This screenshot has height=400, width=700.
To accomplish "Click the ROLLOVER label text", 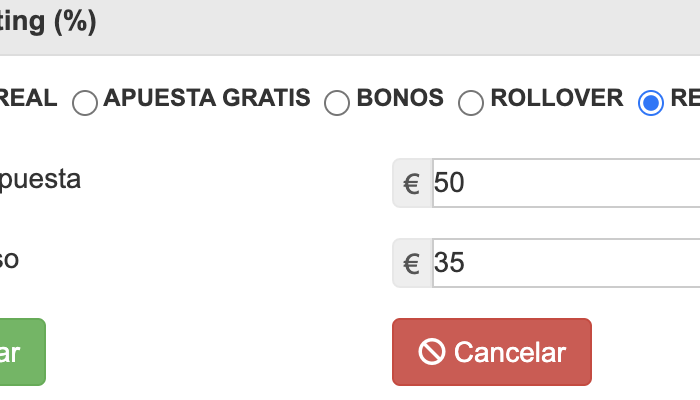I will 557,98.
